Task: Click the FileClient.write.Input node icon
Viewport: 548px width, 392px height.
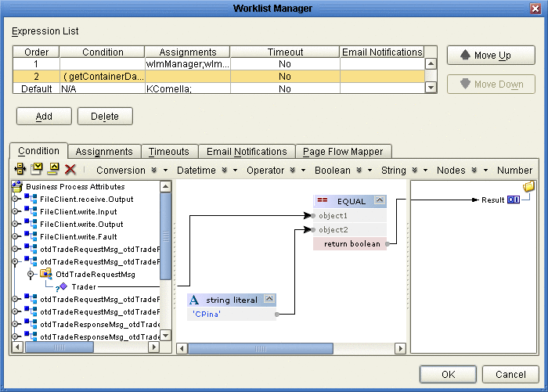Action: (31, 211)
